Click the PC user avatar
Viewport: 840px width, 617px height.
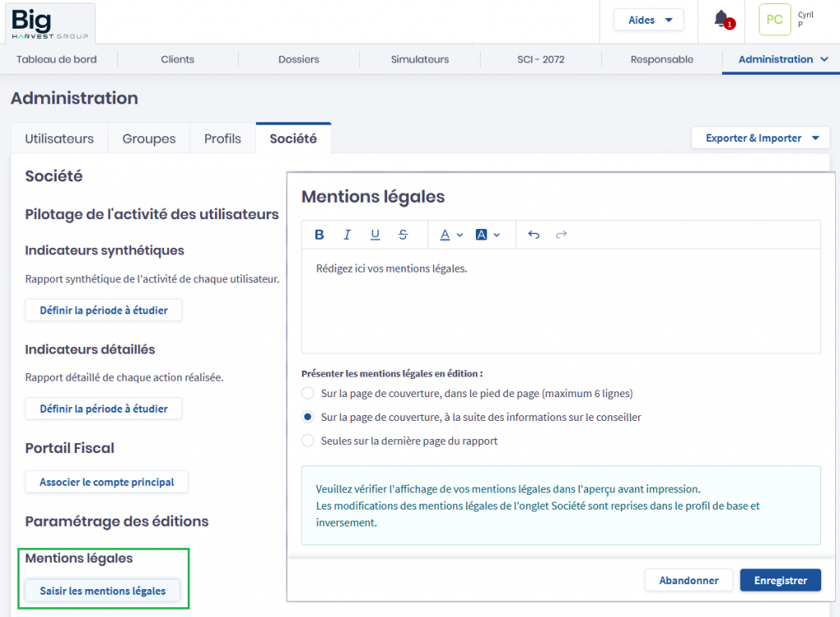pyautogui.click(x=774, y=20)
